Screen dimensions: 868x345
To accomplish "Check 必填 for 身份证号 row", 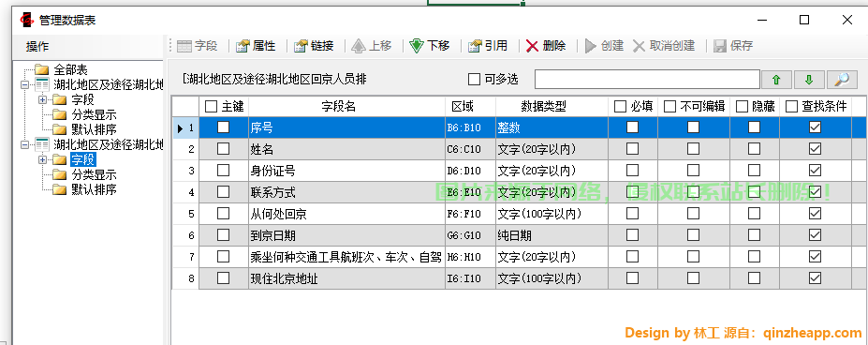I will click(632, 170).
